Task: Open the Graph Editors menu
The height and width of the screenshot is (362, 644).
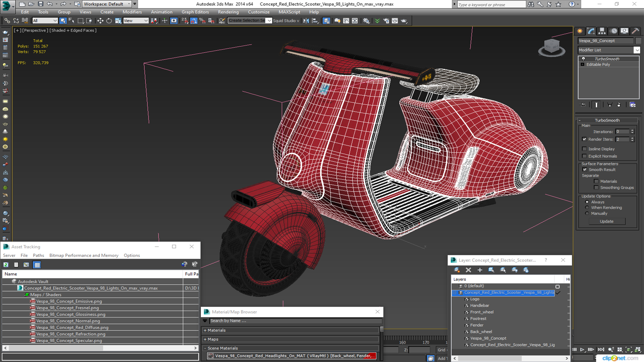Action: coord(195,12)
